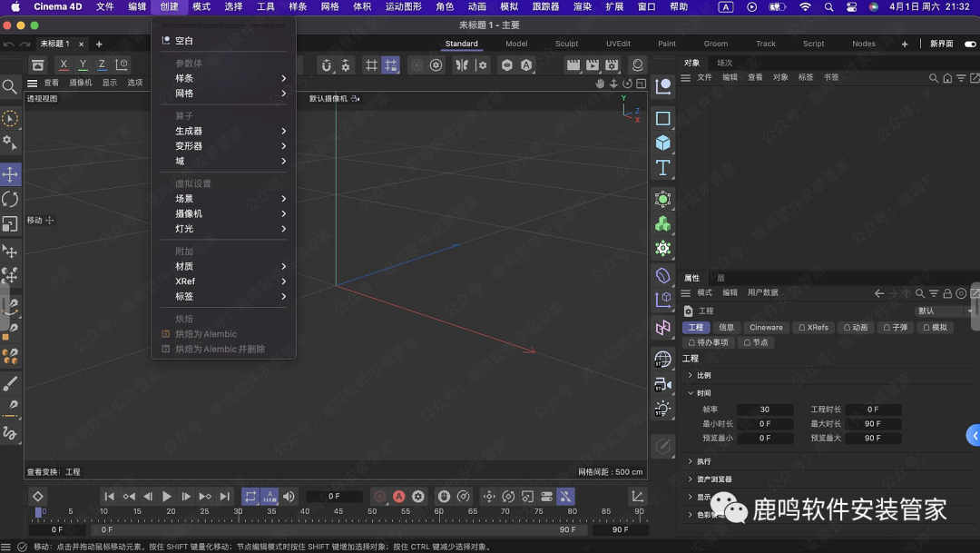Click the Light object icon in right palette
The width and height of the screenshot is (980, 553).
click(662, 409)
